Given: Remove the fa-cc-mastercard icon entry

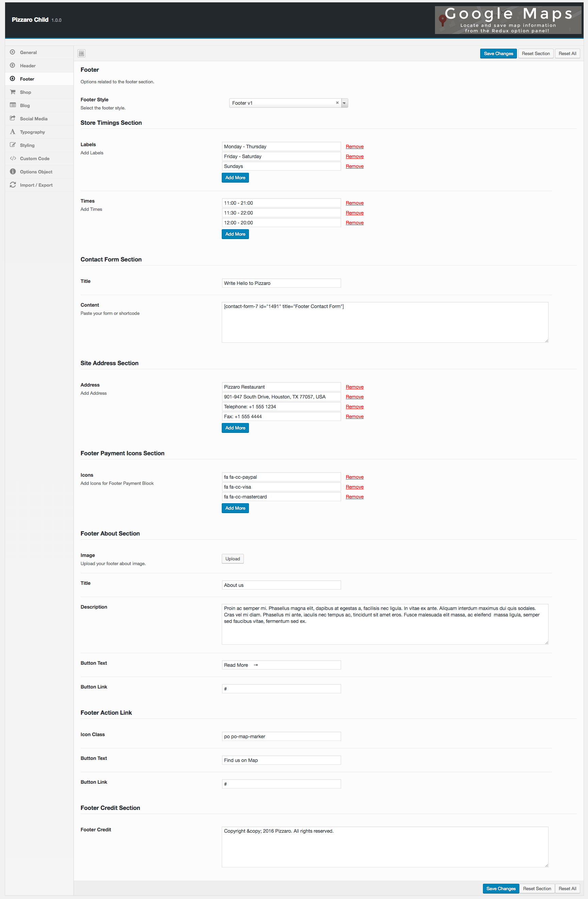Looking at the screenshot, I should pyautogui.click(x=354, y=497).
